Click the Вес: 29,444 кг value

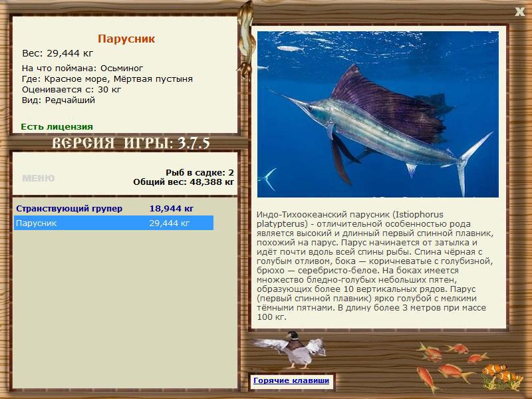[x=58, y=53]
